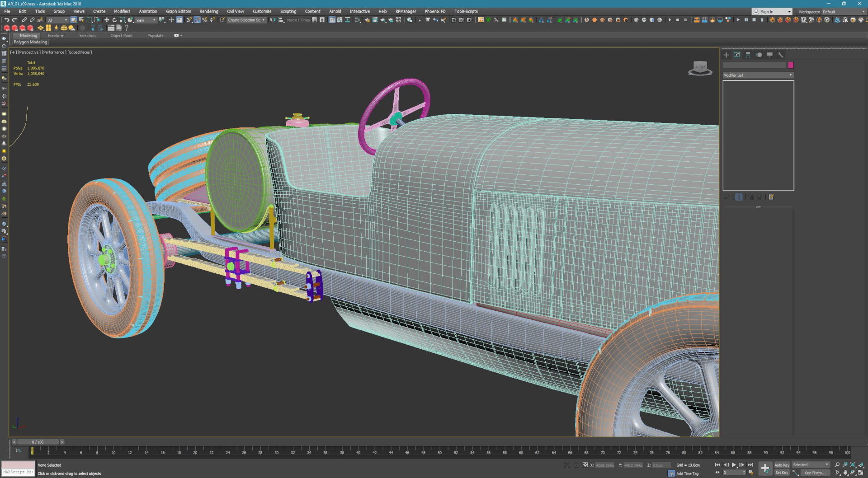Toggle Show End Result in modifier stack
The image size is (868, 478).
(x=739, y=197)
